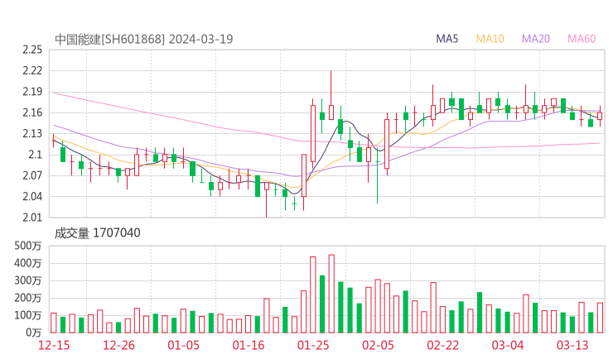This screenshot has height=364, width=613.
Task: Click the 成交量 1707040 volume label
Action: 98,233
